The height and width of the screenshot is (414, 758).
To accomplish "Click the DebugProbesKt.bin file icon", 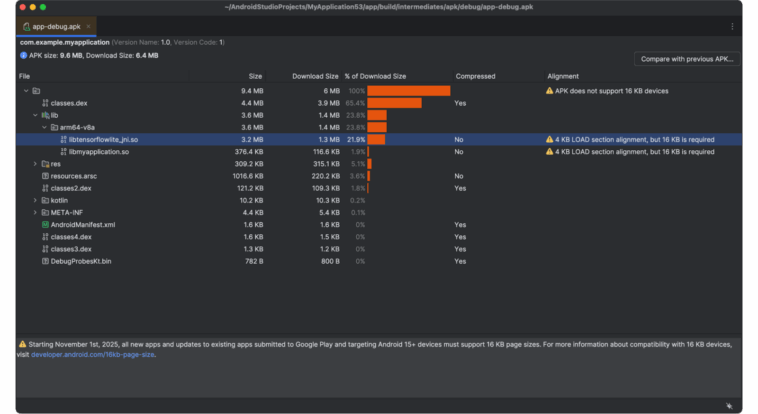I will tap(45, 261).
